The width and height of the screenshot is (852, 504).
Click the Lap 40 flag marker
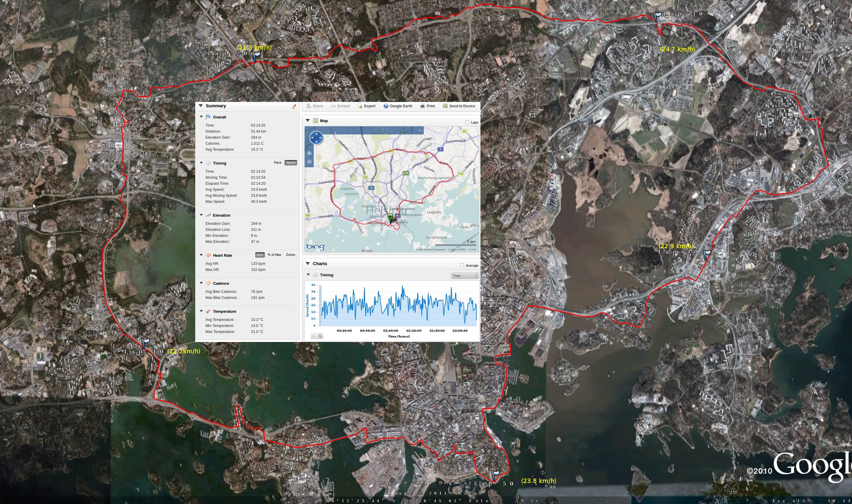[x=706, y=255]
